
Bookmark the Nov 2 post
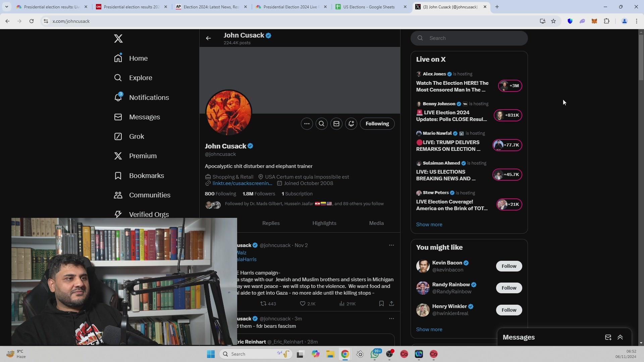[x=381, y=304]
